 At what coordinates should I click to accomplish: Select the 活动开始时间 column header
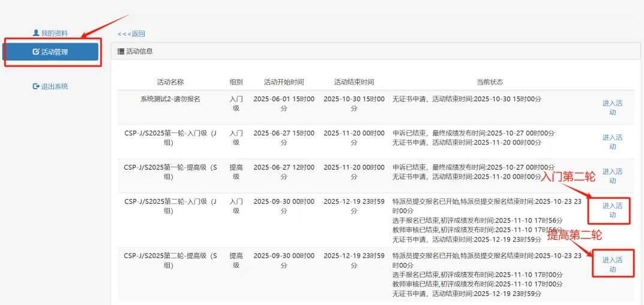coord(284,82)
